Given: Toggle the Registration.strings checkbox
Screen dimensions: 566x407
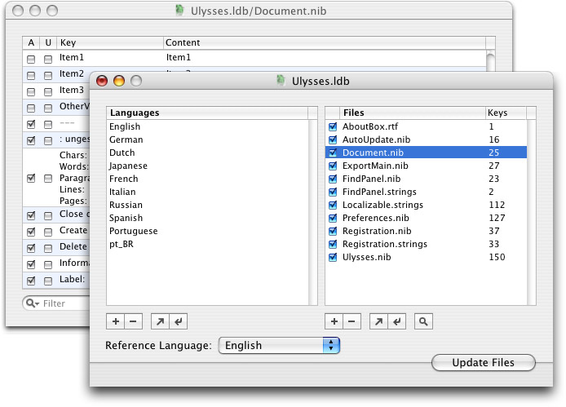Looking at the screenshot, I should pyautogui.click(x=333, y=244).
